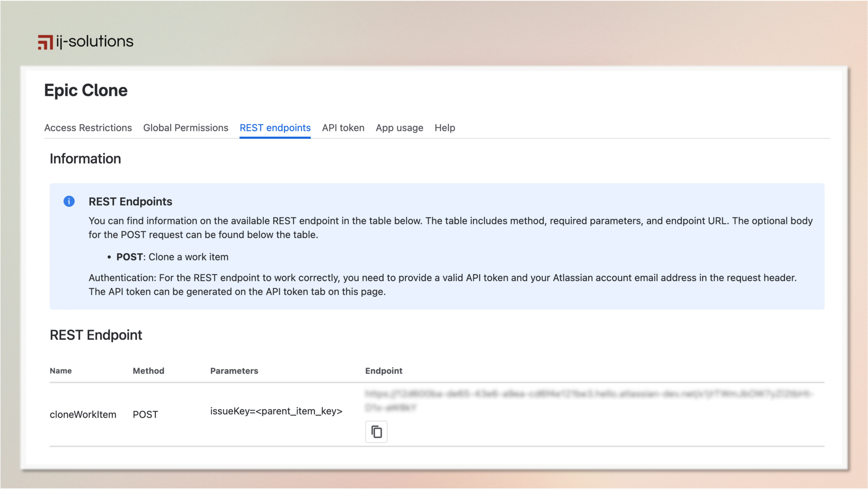
Task: Click the blurred endpoint URL text
Action: click(589, 400)
